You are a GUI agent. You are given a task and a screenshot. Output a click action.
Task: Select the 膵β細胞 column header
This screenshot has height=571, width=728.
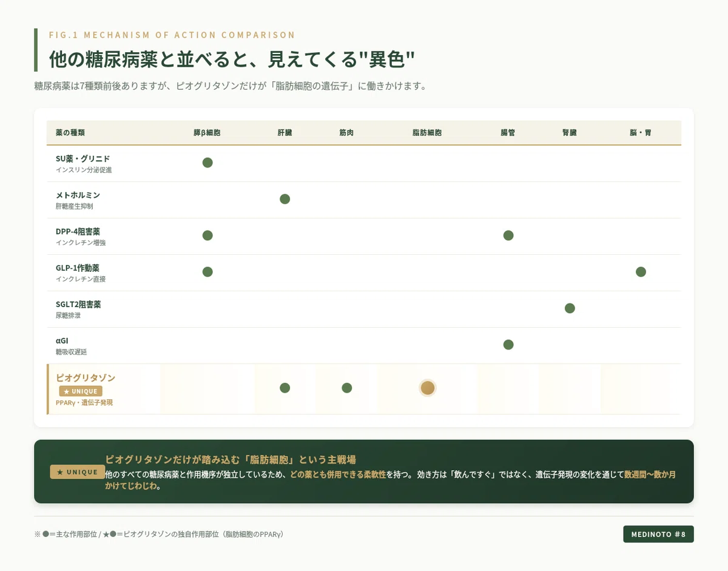point(207,133)
